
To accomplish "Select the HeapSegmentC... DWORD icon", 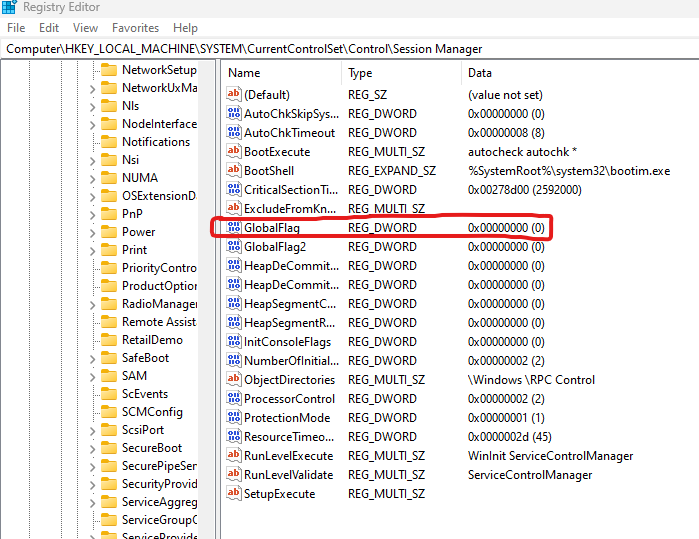I will [234, 303].
